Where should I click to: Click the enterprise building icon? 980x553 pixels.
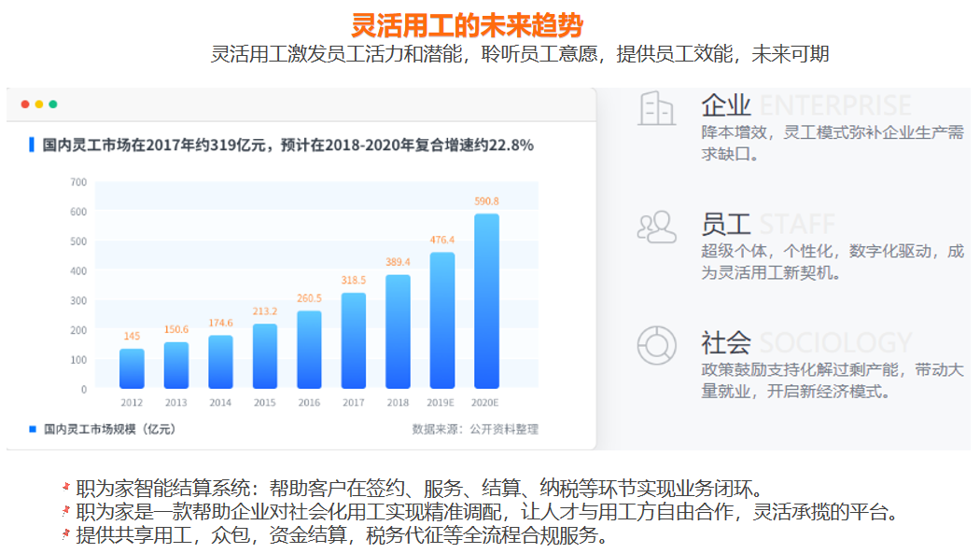656,108
